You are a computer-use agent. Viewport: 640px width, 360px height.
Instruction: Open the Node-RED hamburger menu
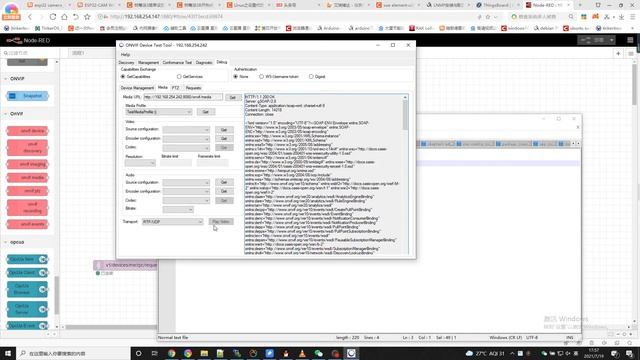tap(630, 40)
